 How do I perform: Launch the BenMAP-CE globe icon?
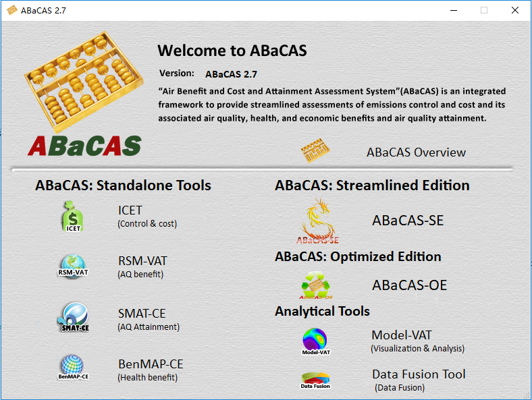pyautogui.click(x=73, y=368)
